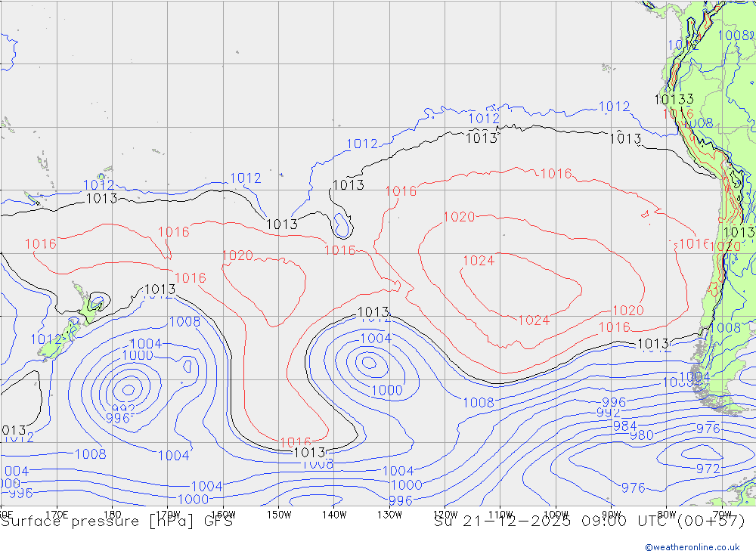Click the upper 1024 isobar label
The width and height of the screenshot is (756, 554).
[479, 261]
